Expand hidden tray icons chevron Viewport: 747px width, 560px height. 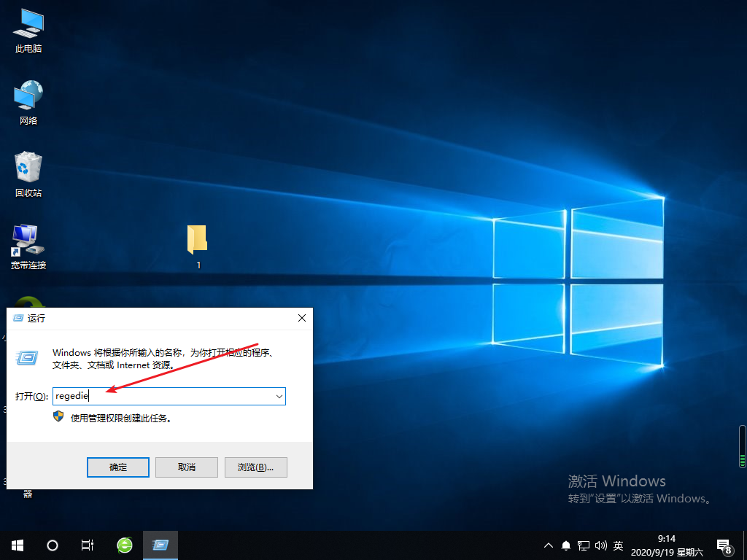click(548, 545)
